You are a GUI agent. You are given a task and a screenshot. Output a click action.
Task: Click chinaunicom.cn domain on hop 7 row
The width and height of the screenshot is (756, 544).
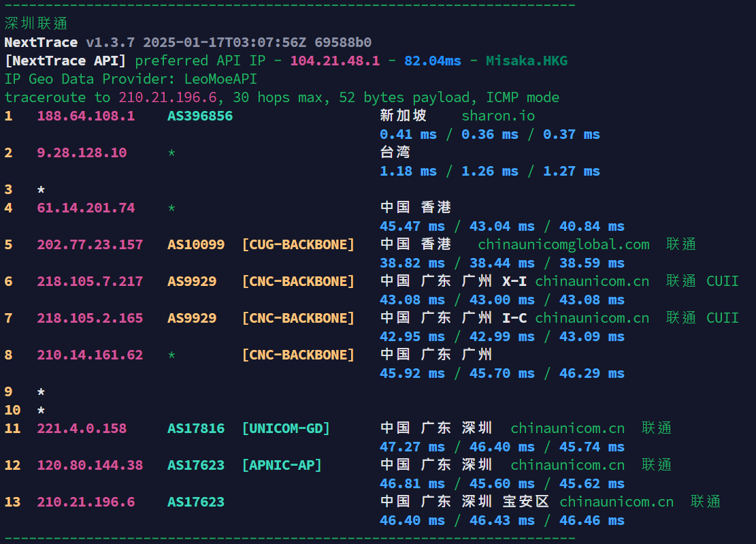(x=592, y=319)
